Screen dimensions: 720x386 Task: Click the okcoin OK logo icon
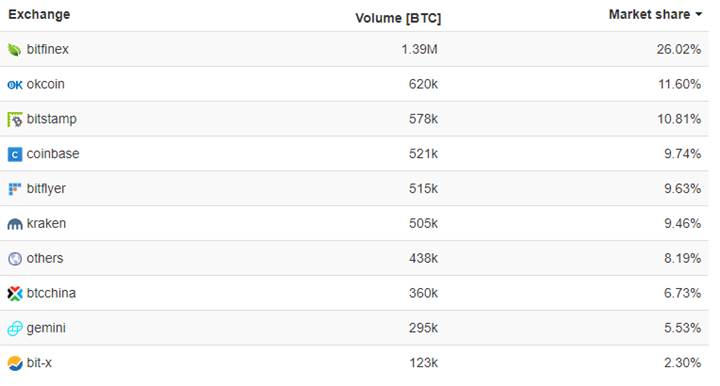pos(15,85)
